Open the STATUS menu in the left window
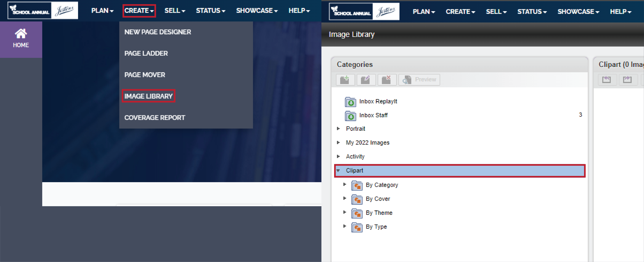Screen dimensions: 644x262 tap(211, 11)
